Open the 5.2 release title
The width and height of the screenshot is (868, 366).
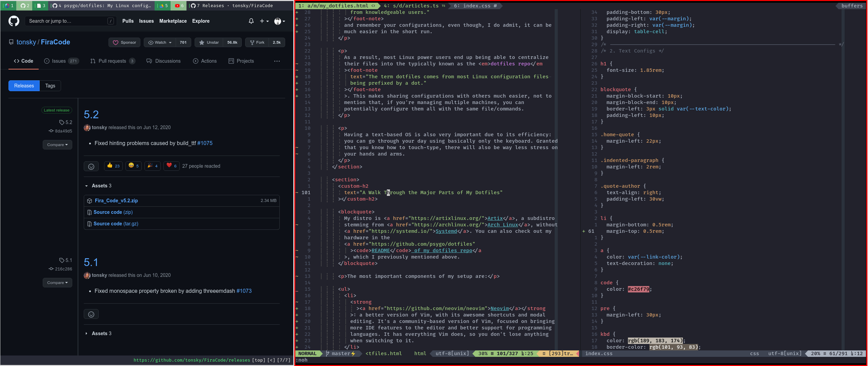pos(91,115)
